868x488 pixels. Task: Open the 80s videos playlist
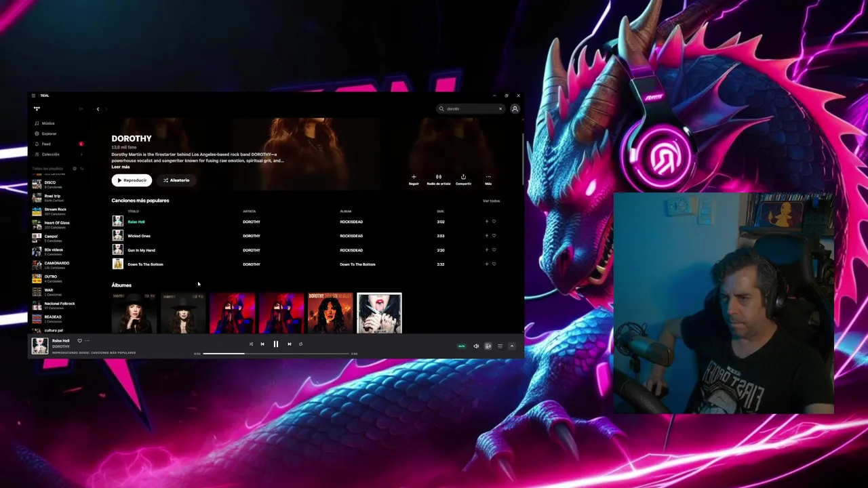[x=57, y=251]
